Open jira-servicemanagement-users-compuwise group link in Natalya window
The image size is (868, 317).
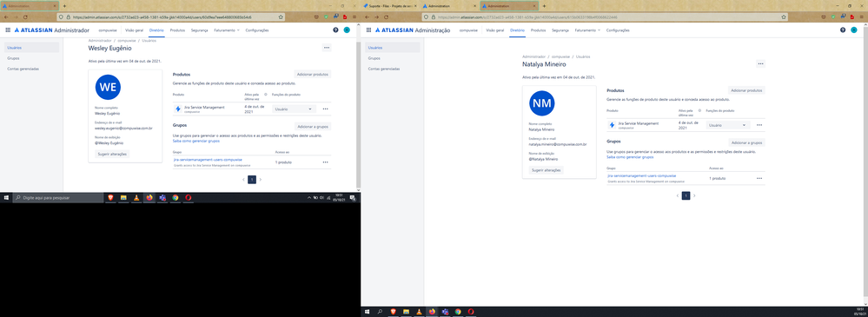pyautogui.click(x=641, y=175)
